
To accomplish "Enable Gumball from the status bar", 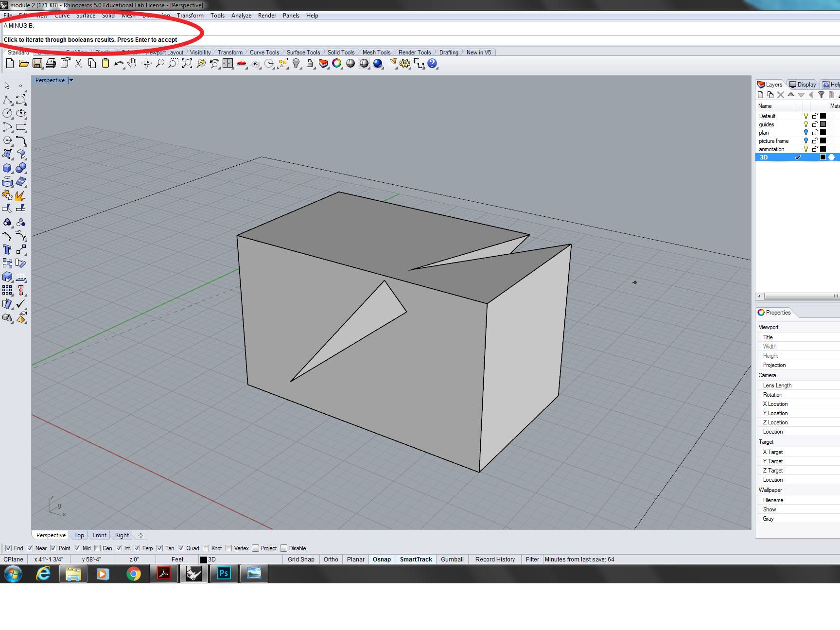I will (452, 559).
